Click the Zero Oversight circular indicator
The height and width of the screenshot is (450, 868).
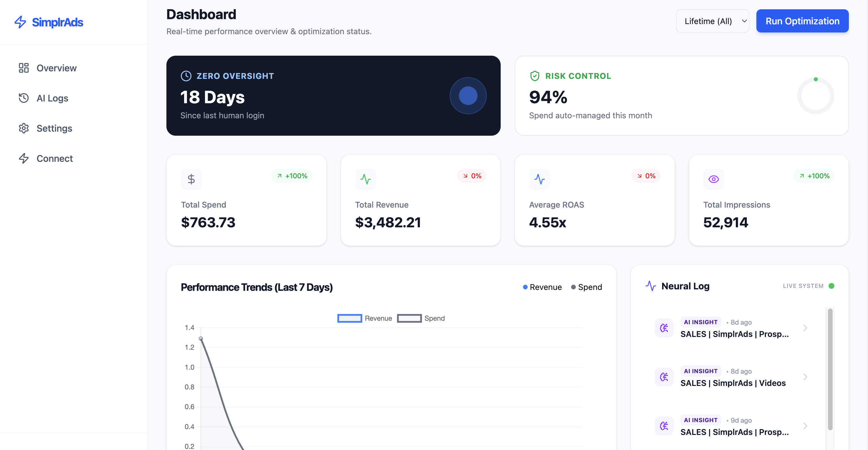click(468, 96)
